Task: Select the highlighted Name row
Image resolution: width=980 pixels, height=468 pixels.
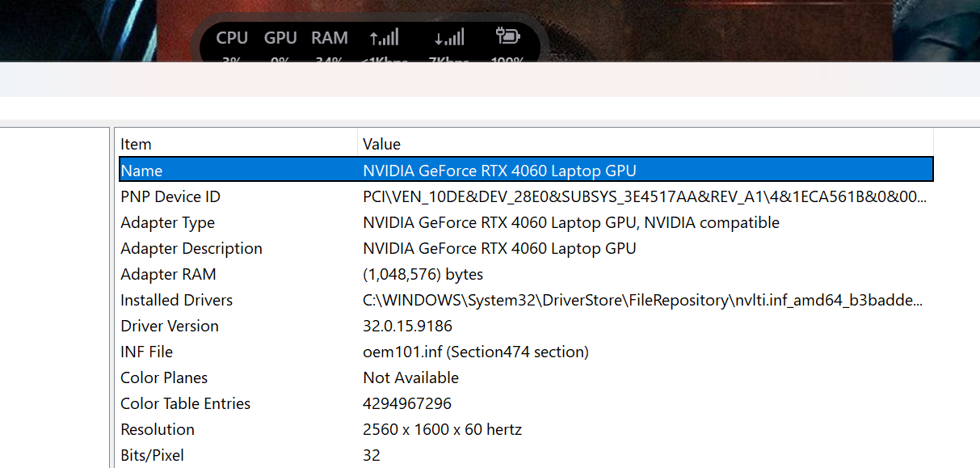Action: pos(526,170)
